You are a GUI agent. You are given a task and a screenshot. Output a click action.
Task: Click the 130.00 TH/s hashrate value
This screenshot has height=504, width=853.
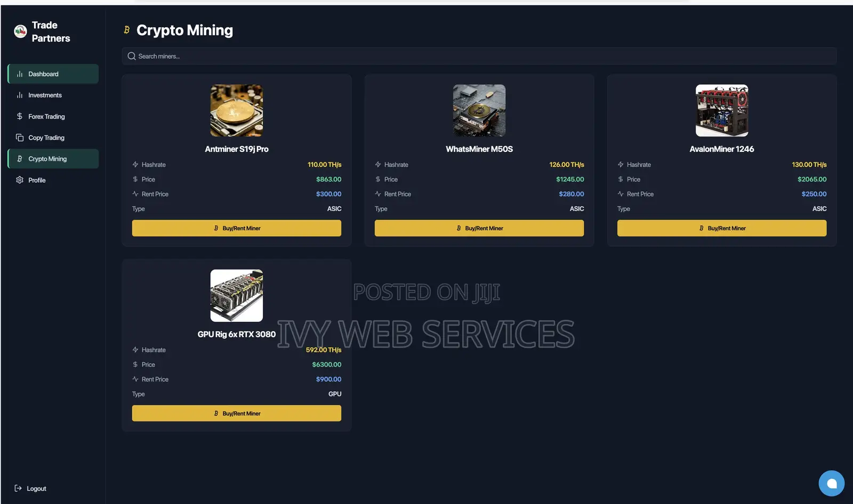(x=809, y=165)
